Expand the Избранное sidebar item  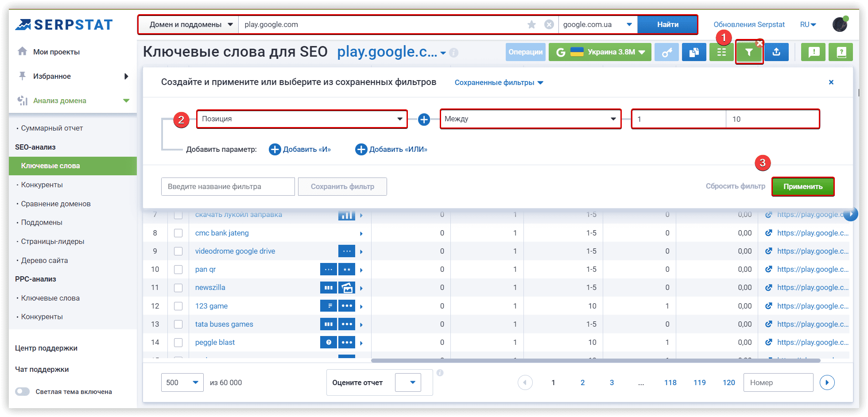point(73,76)
